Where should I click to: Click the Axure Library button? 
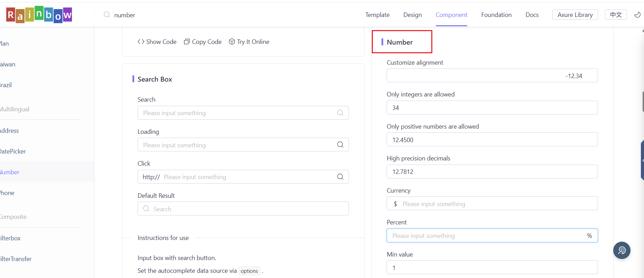click(575, 15)
